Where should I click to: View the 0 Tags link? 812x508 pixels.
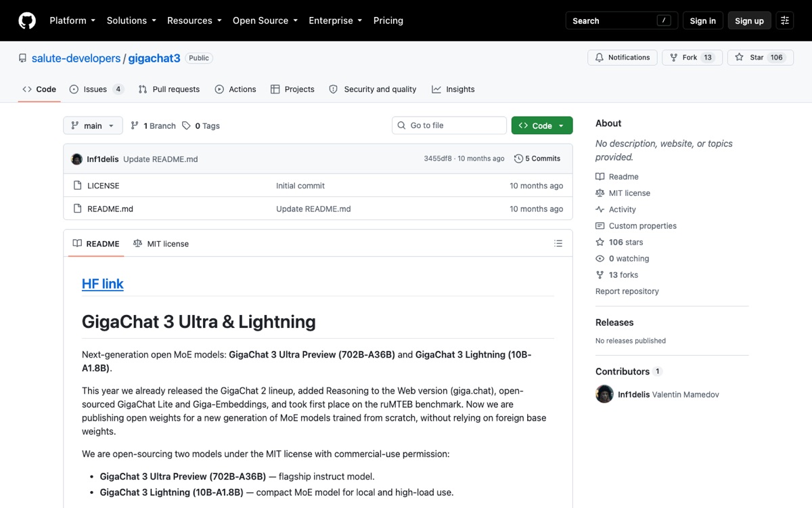[201, 126]
